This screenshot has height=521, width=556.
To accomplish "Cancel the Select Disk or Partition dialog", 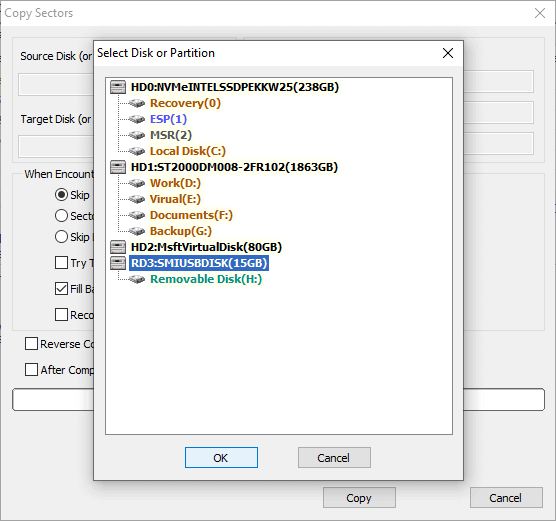I will [334, 458].
